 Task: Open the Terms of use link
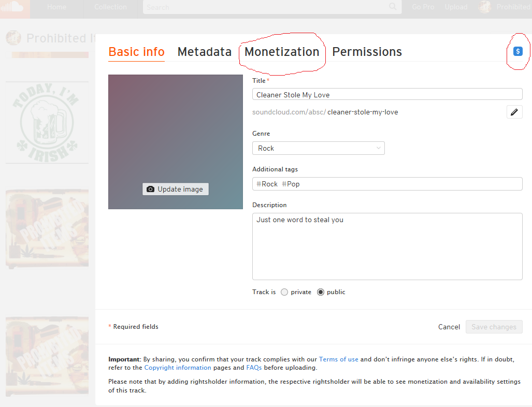pyautogui.click(x=338, y=359)
